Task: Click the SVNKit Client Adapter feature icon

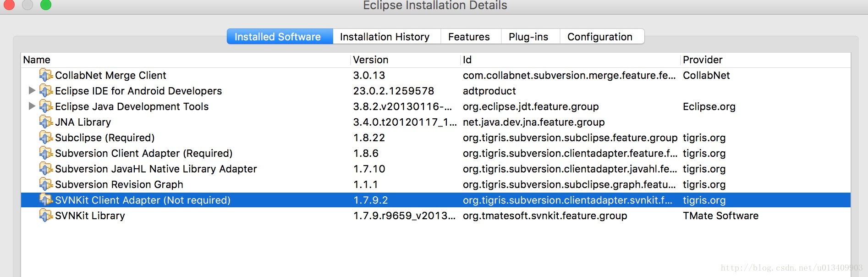Action: [46, 199]
